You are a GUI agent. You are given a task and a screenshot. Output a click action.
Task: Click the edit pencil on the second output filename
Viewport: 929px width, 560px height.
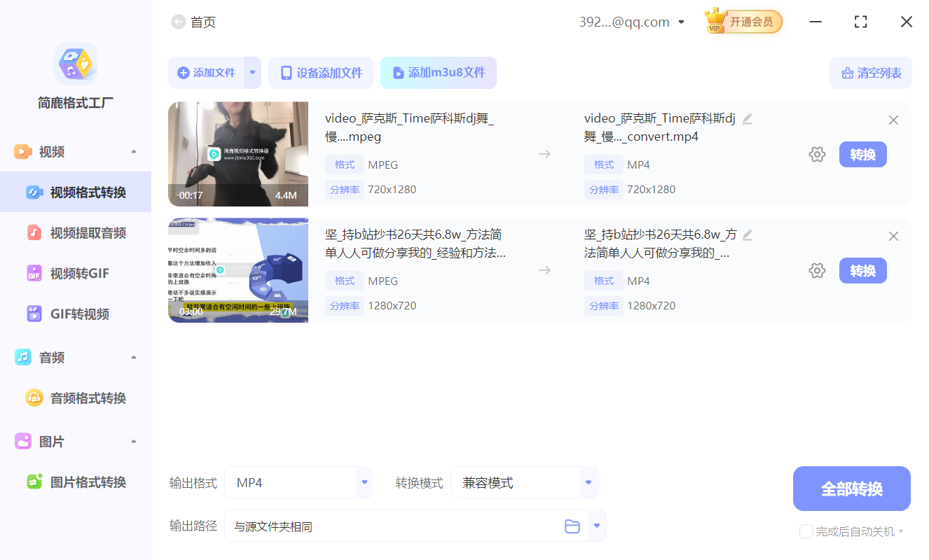point(747,235)
